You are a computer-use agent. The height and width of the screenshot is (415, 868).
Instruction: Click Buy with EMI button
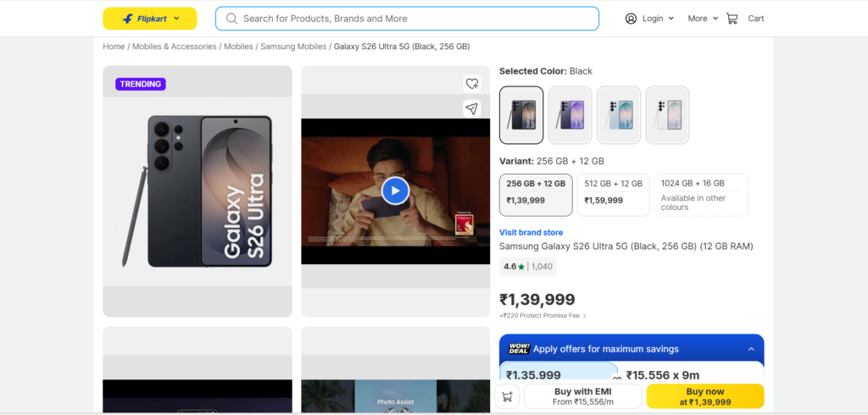click(x=583, y=396)
